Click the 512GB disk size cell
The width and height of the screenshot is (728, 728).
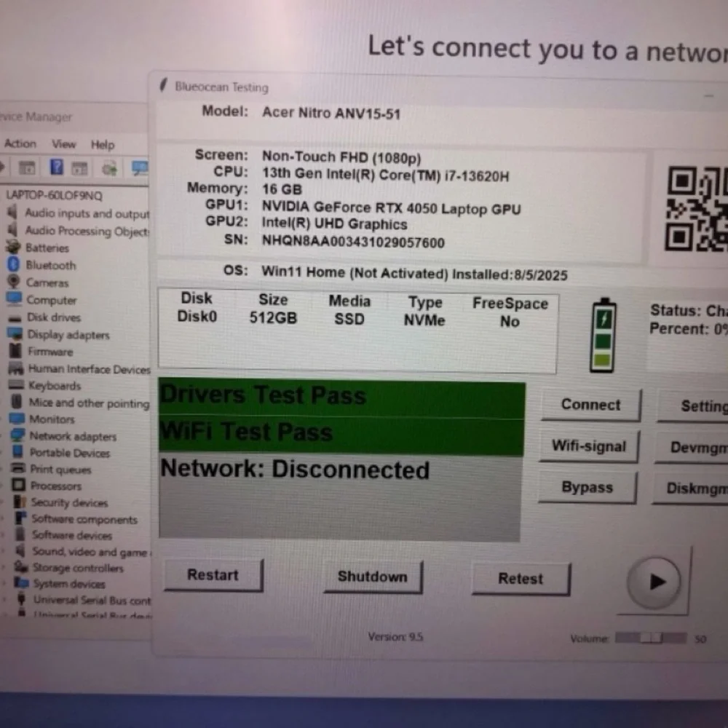tap(273, 318)
